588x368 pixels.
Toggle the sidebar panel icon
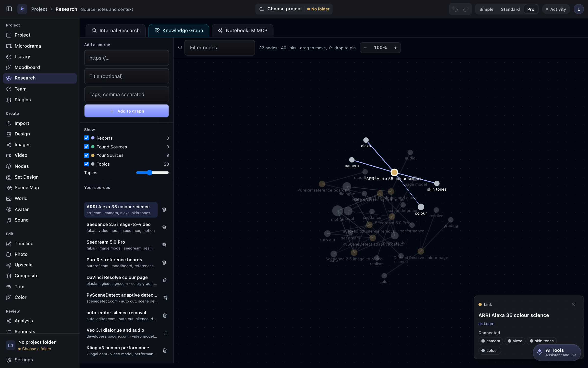9,9
